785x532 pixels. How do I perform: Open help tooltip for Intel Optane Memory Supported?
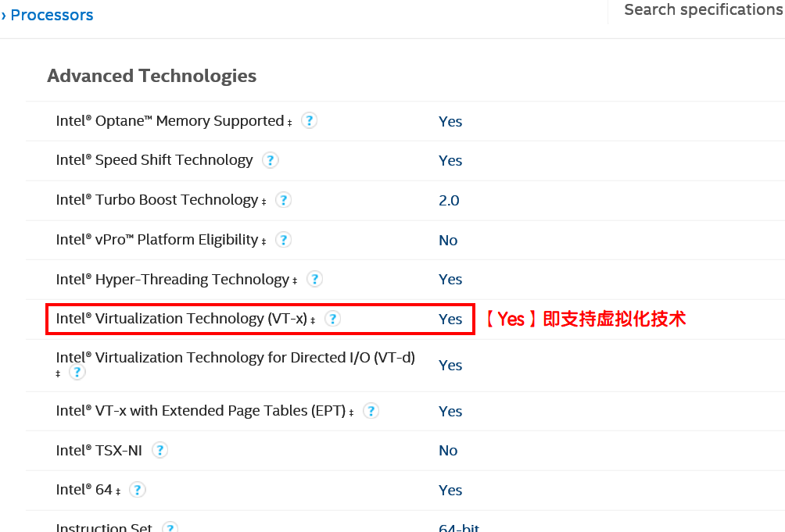pyautogui.click(x=309, y=120)
